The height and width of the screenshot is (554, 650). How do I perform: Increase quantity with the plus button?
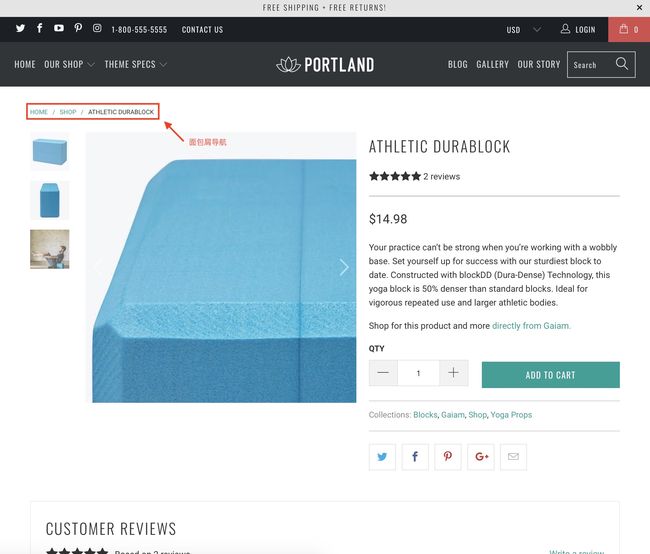454,373
